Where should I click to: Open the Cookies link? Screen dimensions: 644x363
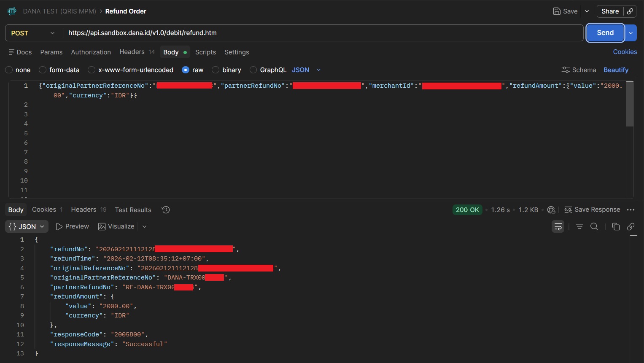pyautogui.click(x=625, y=52)
